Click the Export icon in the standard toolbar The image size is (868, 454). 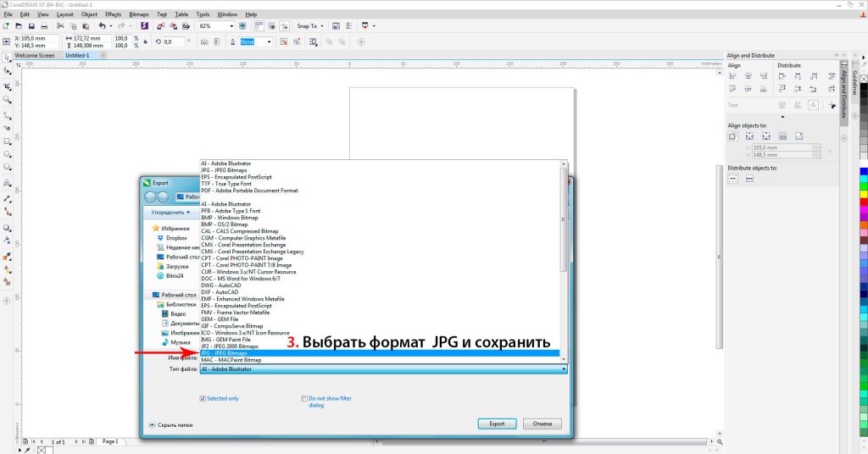(x=173, y=26)
